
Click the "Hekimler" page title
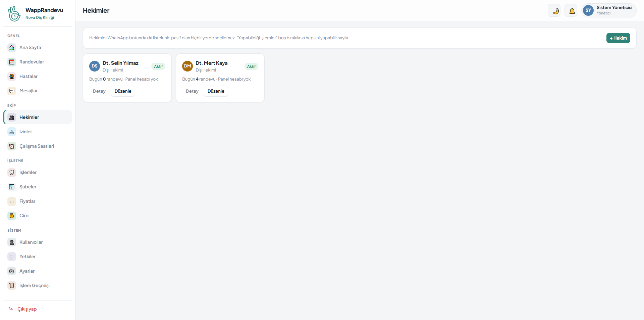96,11
